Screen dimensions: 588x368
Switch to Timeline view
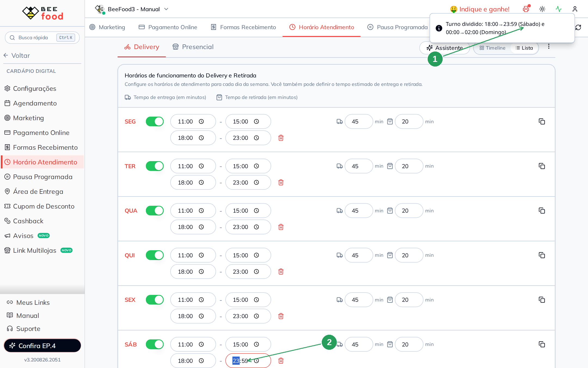click(x=492, y=48)
